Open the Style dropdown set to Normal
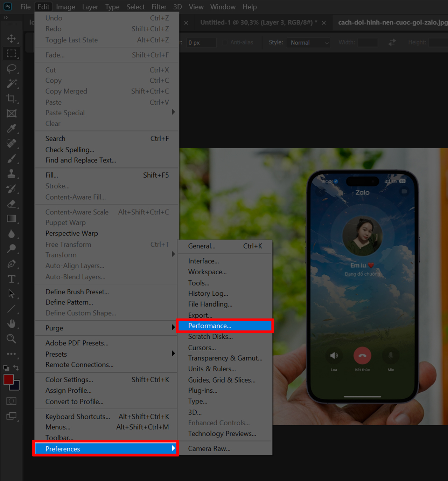 (x=308, y=42)
